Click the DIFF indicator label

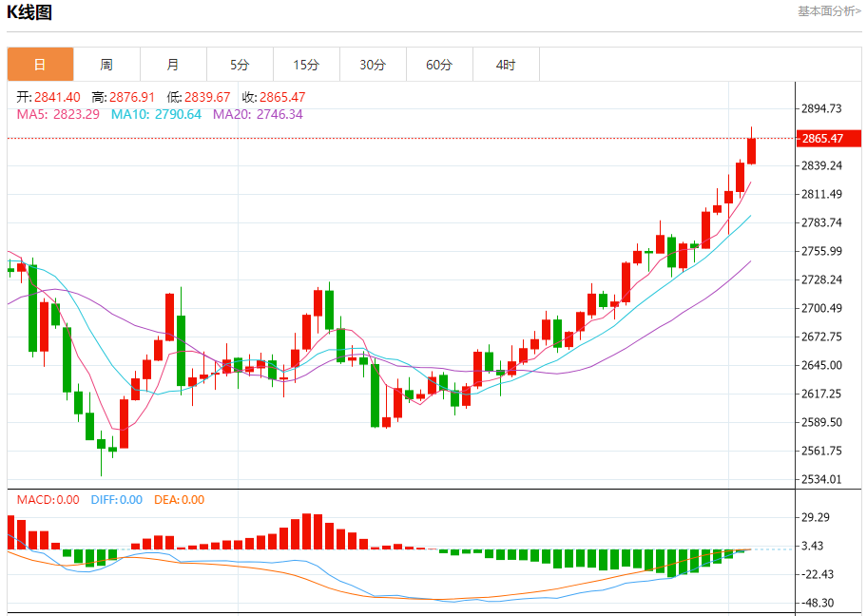pos(117,500)
